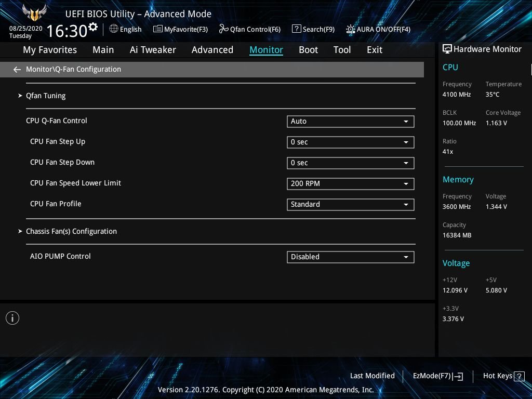
Task: Click the Version 2.20.1276 copyright text
Action: pyautogui.click(x=265, y=390)
